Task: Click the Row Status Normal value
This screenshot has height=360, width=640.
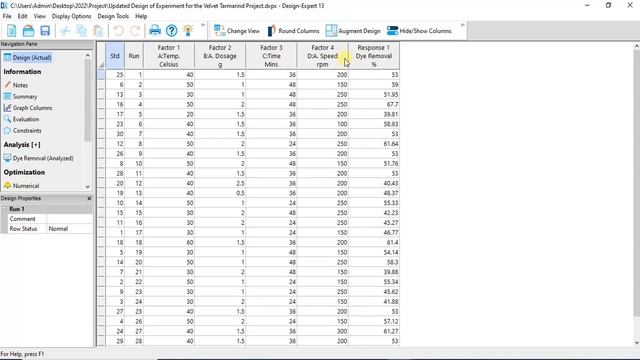Action: tap(69, 229)
